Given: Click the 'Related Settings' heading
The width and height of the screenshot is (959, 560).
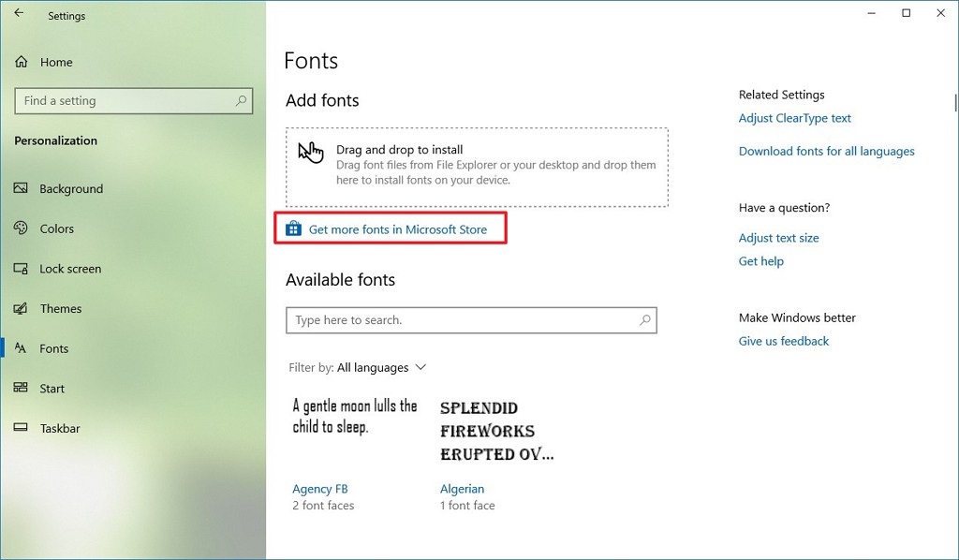Looking at the screenshot, I should pyautogui.click(x=782, y=95).
